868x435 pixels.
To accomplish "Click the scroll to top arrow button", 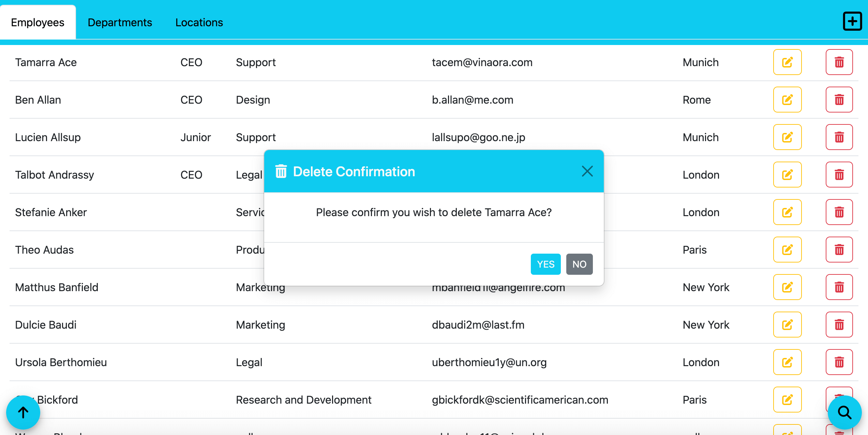I will click(x=23, y=412).
